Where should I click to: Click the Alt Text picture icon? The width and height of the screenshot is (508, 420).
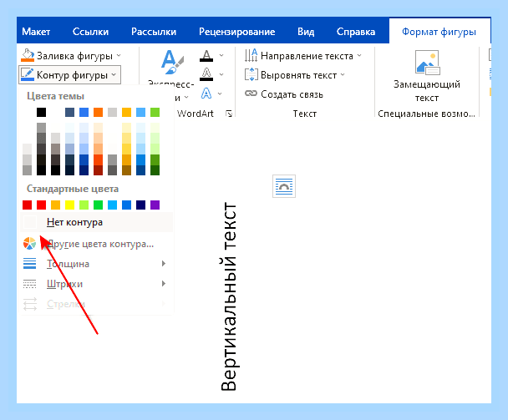pos(427,62)
